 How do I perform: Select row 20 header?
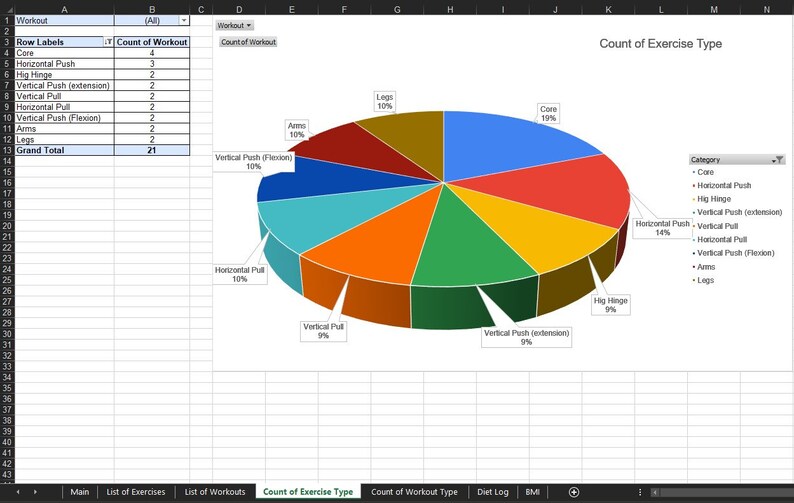(7, 226)
